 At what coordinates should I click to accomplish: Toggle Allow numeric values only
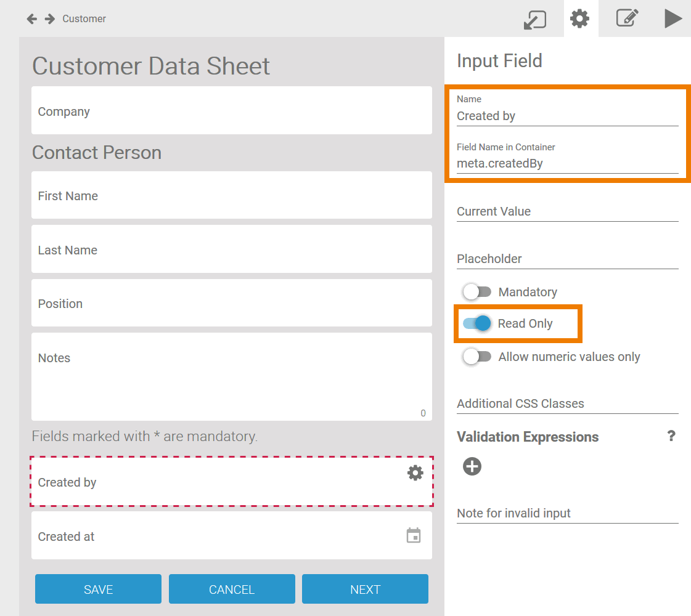(x=477, y=357)
